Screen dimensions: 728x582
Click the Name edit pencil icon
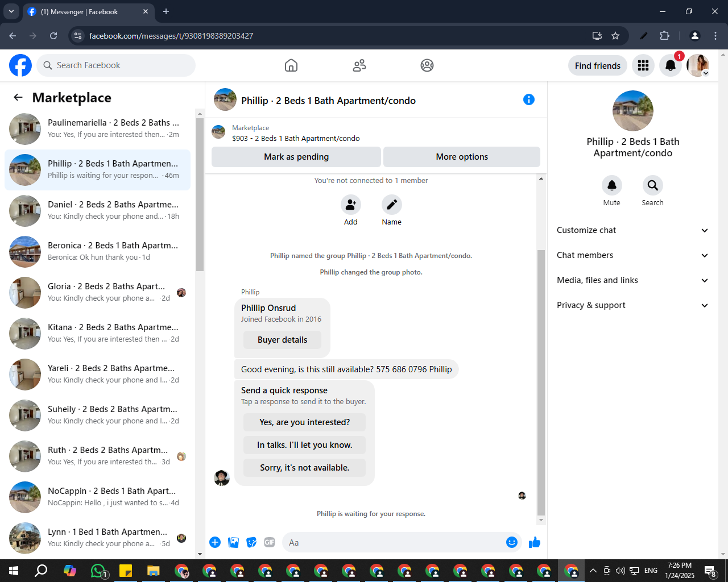392,204
